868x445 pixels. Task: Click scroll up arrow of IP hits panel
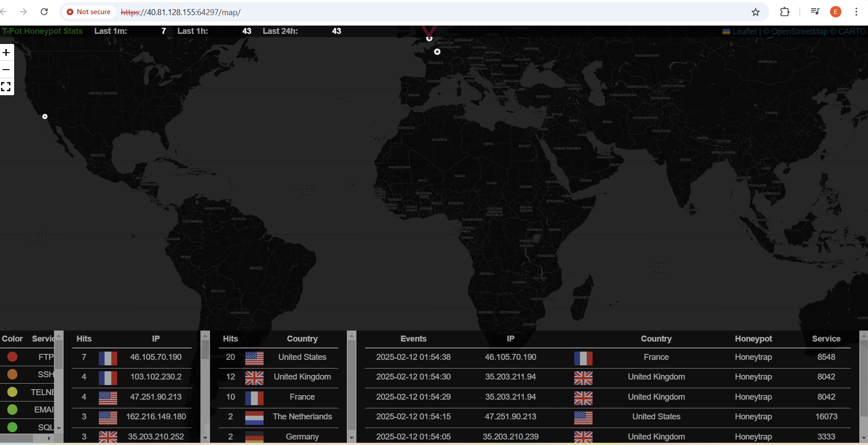pos(205,336)
